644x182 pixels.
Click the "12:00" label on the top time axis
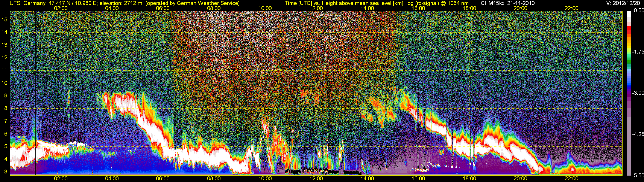pyautogui.click(x=316, y=8)
